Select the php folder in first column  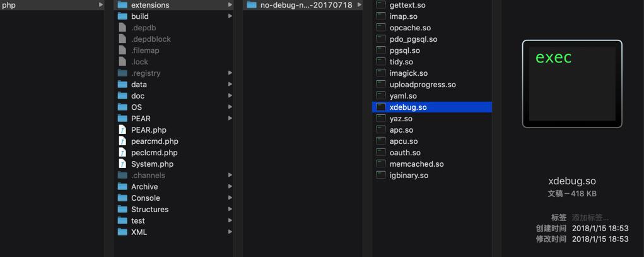[52, 5]
